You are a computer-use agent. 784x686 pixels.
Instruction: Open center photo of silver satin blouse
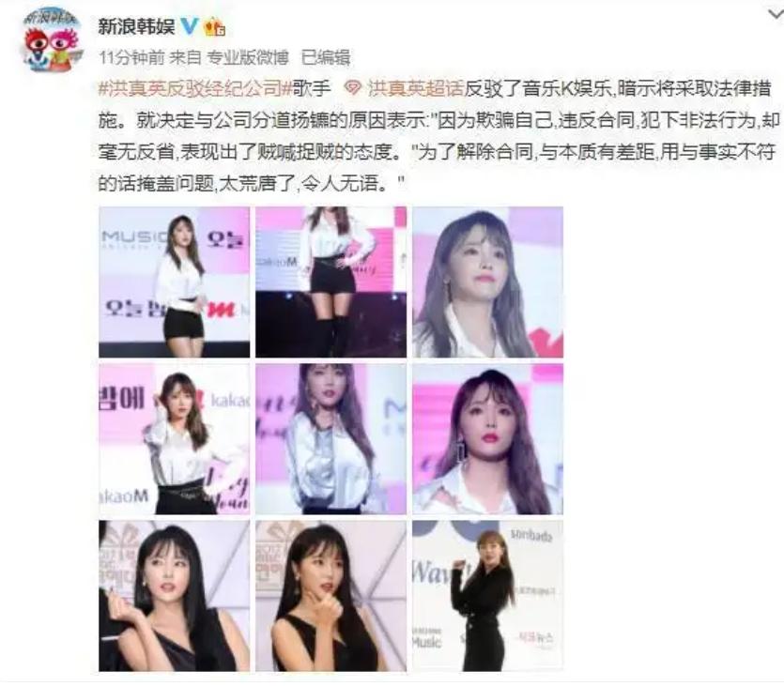click(x=331, y=438)
